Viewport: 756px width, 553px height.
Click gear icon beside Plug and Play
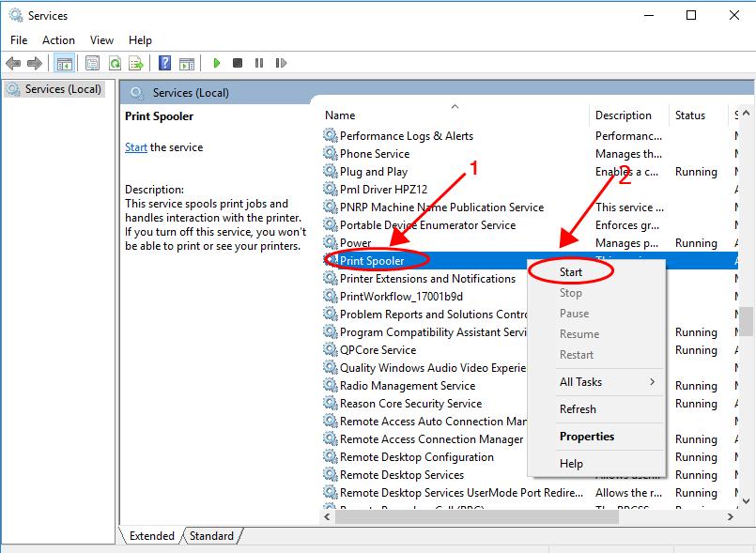tap(331, 171)
